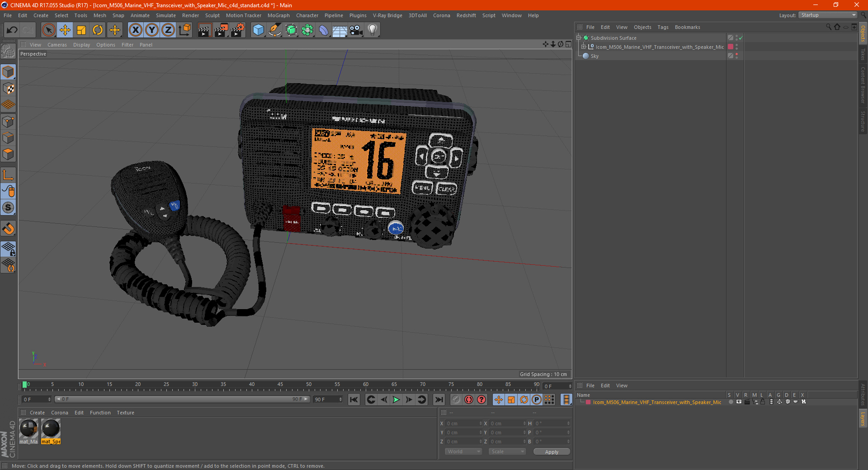The width and height of the screenshot is (868, 470).
Task: Open the Scale mode dropdown
Action: [x=507, y=451]
